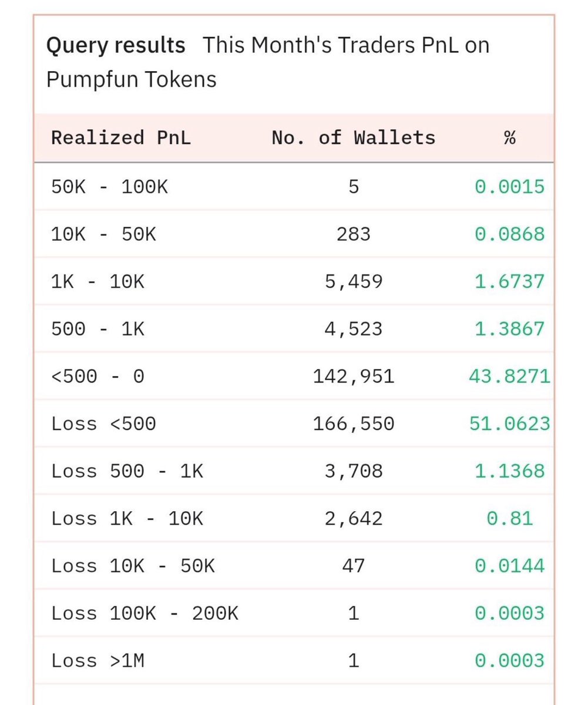Click the 0.81 percentage value

tap(509, 518)
